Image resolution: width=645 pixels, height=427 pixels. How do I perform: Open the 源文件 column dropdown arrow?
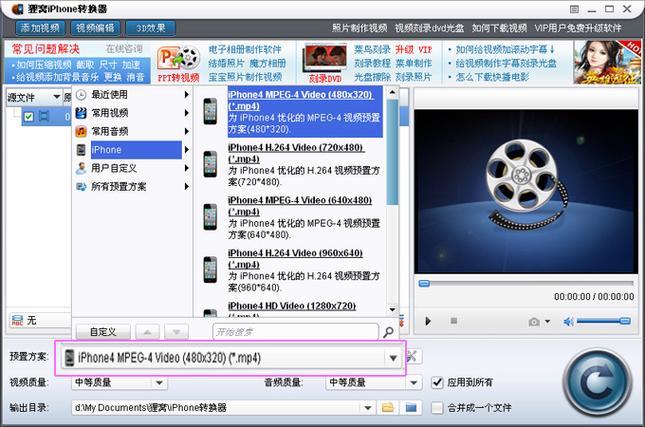tap(57, 97)
